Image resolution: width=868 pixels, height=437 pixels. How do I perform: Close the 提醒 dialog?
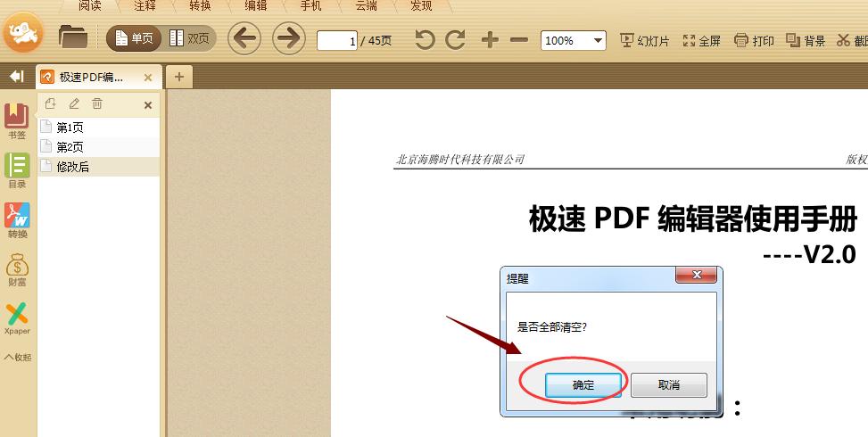point(697,275)
